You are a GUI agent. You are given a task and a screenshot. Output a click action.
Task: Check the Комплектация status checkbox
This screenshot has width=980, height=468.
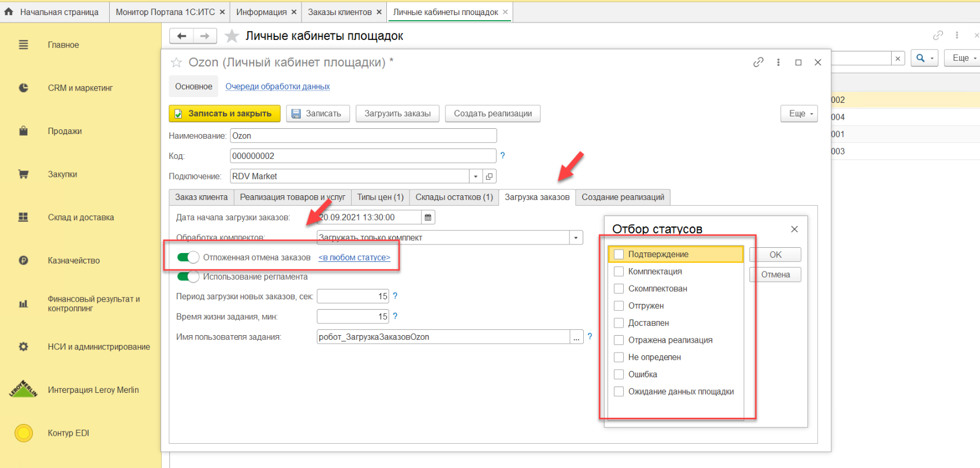pyautogui.click(x=618, y=272)
